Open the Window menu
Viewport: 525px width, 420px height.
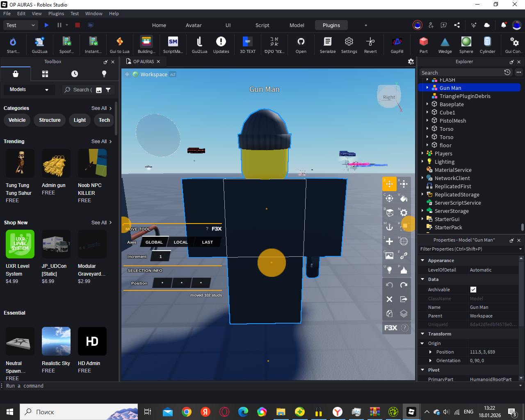[94, 14]
